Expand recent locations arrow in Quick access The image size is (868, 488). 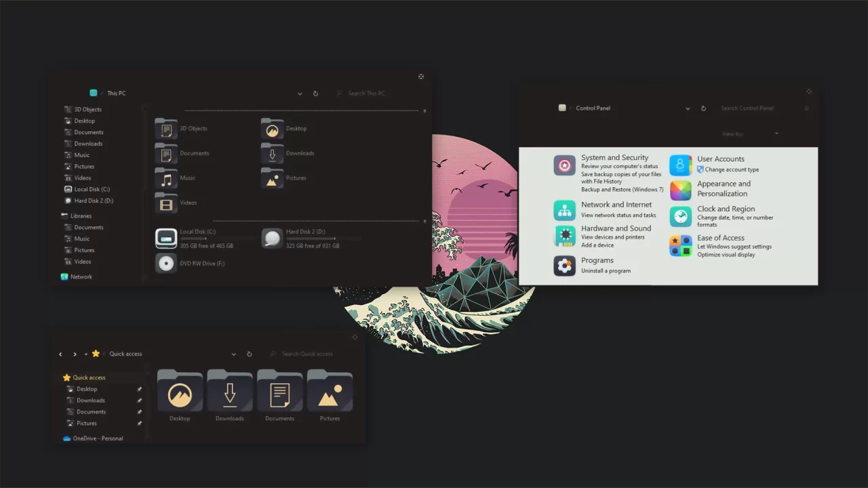[x=85, y=354]
